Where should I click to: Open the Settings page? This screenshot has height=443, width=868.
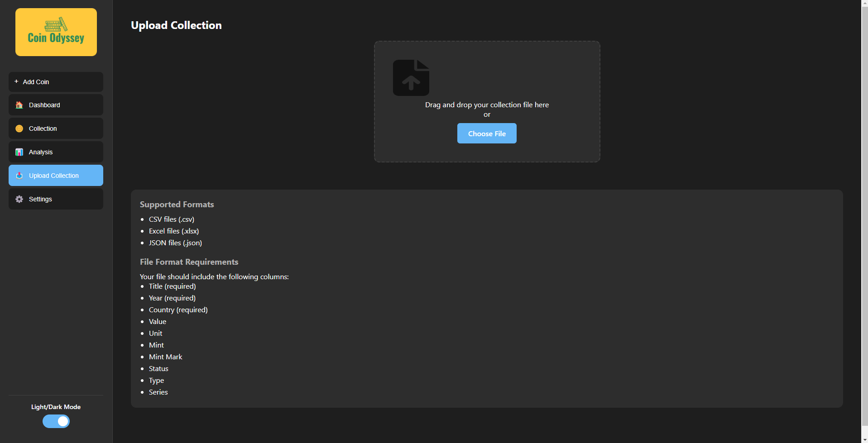56,199
